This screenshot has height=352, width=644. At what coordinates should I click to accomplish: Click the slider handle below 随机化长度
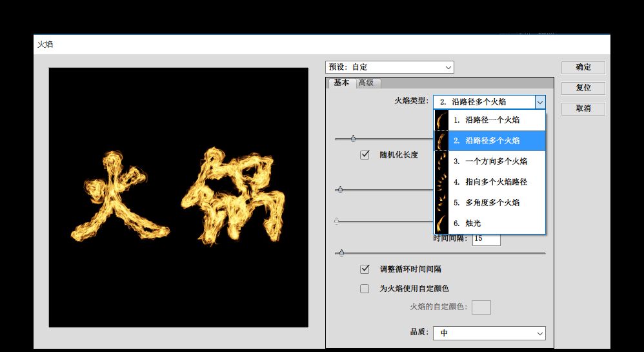(x=340, y=190)
